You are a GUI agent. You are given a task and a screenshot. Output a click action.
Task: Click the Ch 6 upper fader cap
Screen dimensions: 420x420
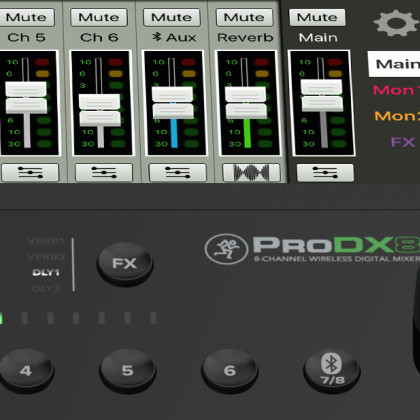99,102
